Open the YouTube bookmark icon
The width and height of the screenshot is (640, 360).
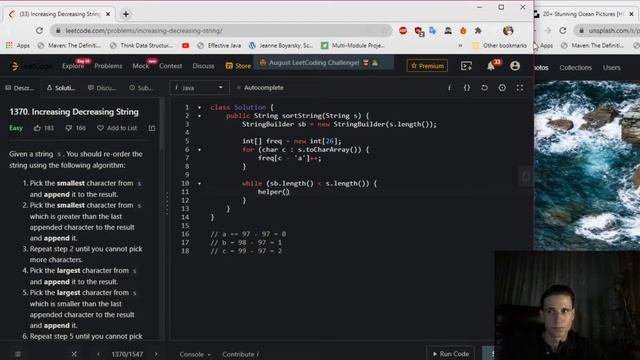[185, 46]
